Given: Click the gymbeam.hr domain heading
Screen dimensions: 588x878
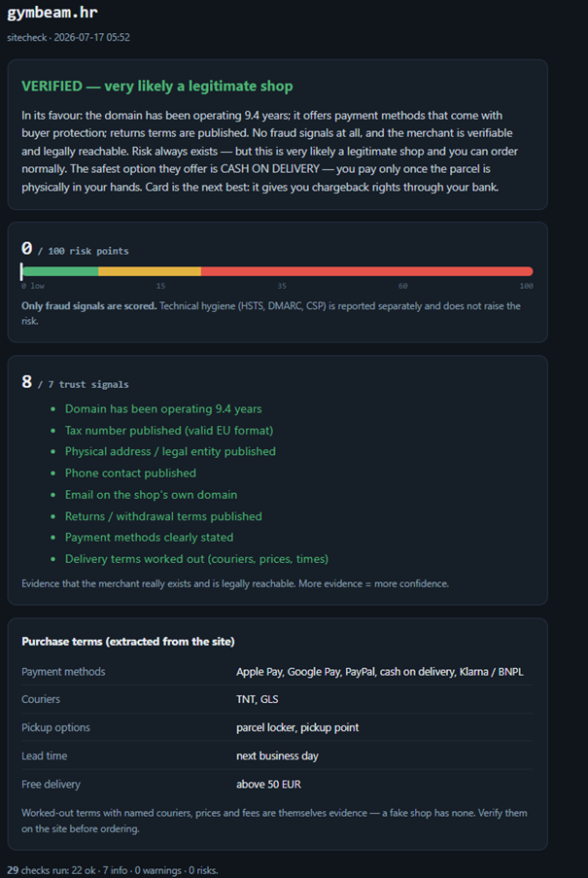Looking at the screenshot, I should click(52, 14).
